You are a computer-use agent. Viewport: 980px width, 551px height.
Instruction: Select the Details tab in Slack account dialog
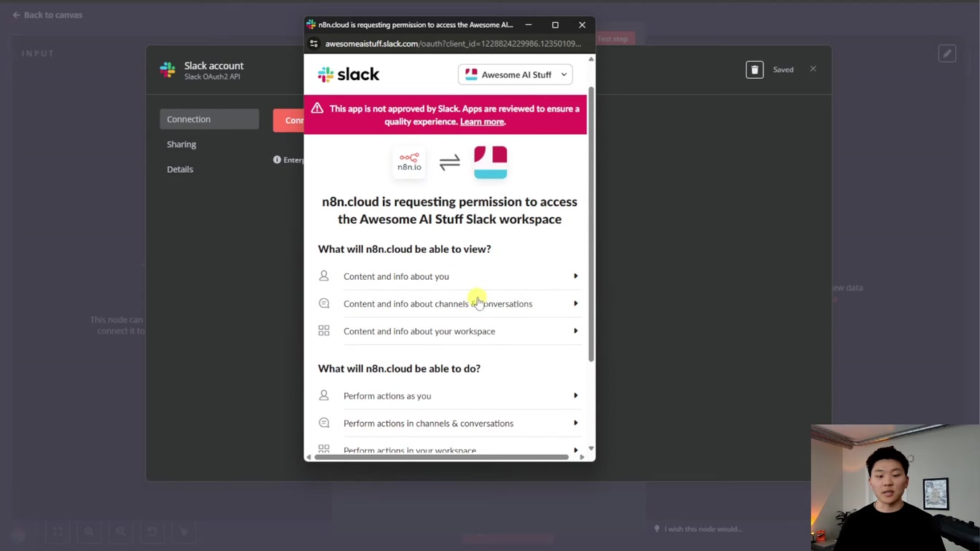(x=180, y=169)
